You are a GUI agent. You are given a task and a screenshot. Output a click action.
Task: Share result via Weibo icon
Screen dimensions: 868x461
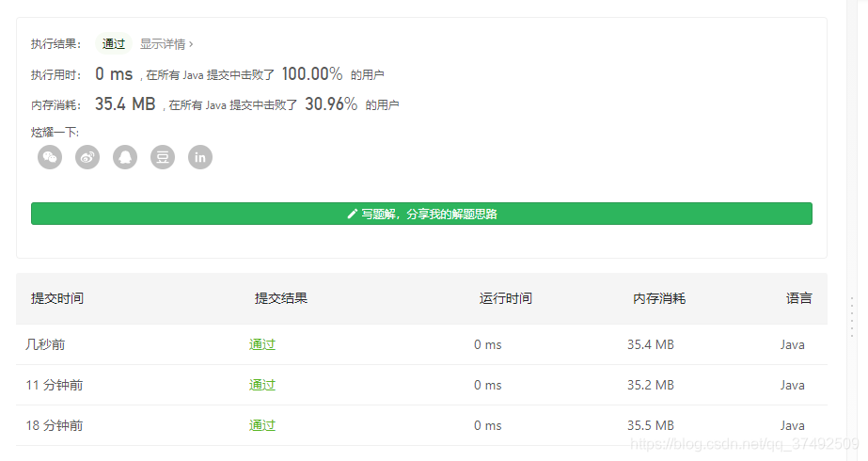87,157
